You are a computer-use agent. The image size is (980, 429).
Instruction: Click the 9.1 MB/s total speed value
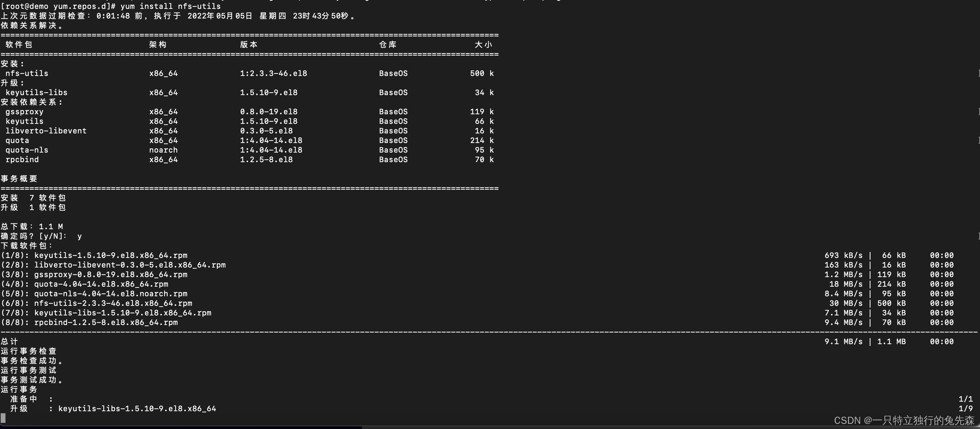(843, 341)
